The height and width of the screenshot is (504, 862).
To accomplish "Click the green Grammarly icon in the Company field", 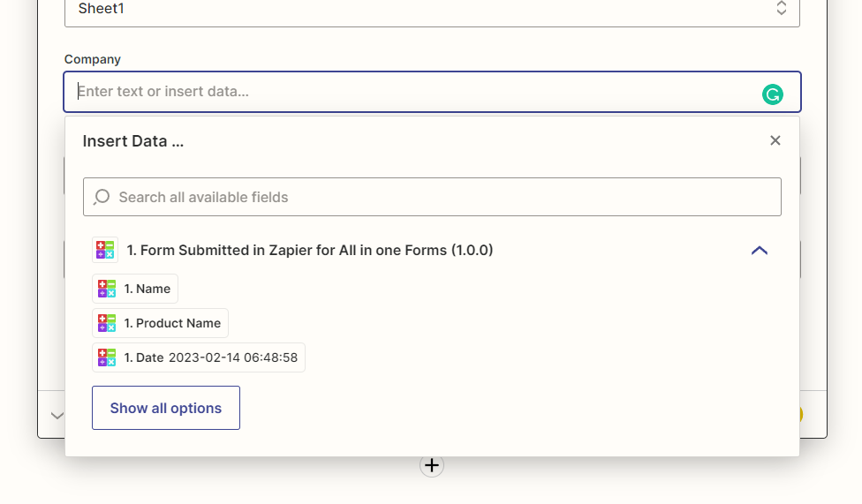I will (773, 94).
